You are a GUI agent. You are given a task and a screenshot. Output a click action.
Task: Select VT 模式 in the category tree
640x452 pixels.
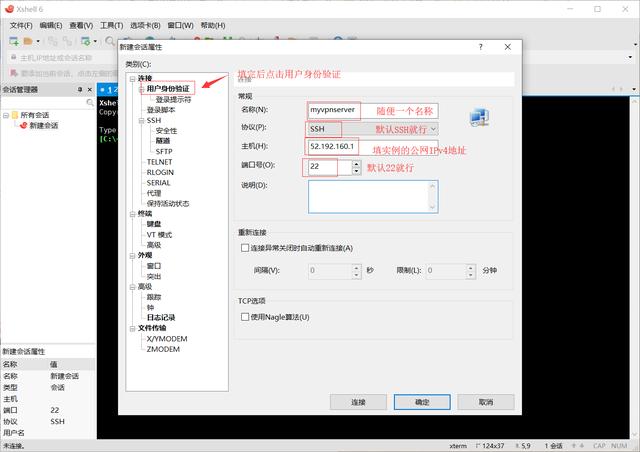point(159,235)
